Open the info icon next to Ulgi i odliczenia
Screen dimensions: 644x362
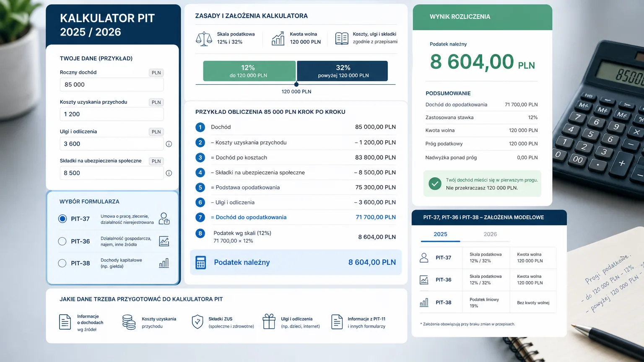pos(169,144)
